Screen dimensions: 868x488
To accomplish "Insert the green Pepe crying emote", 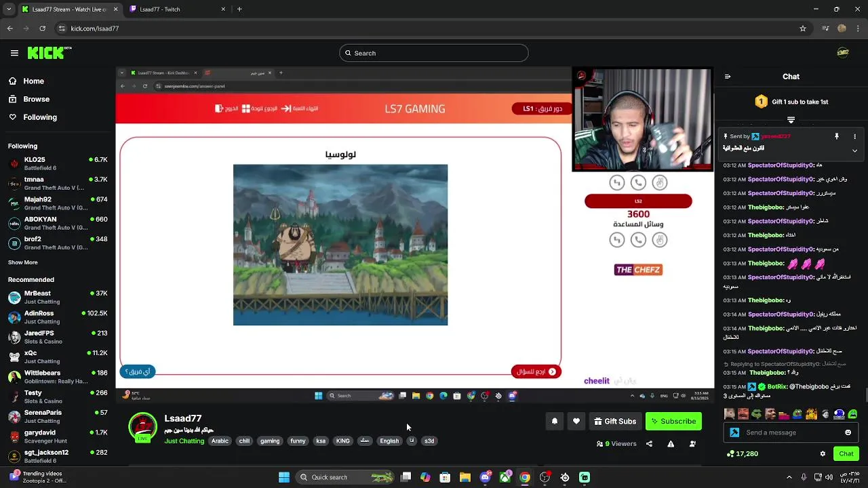I will (852, 413).
